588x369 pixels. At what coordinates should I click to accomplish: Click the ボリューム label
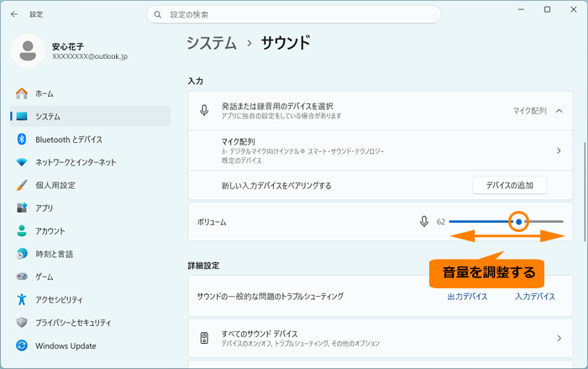[x=212, y=222]
